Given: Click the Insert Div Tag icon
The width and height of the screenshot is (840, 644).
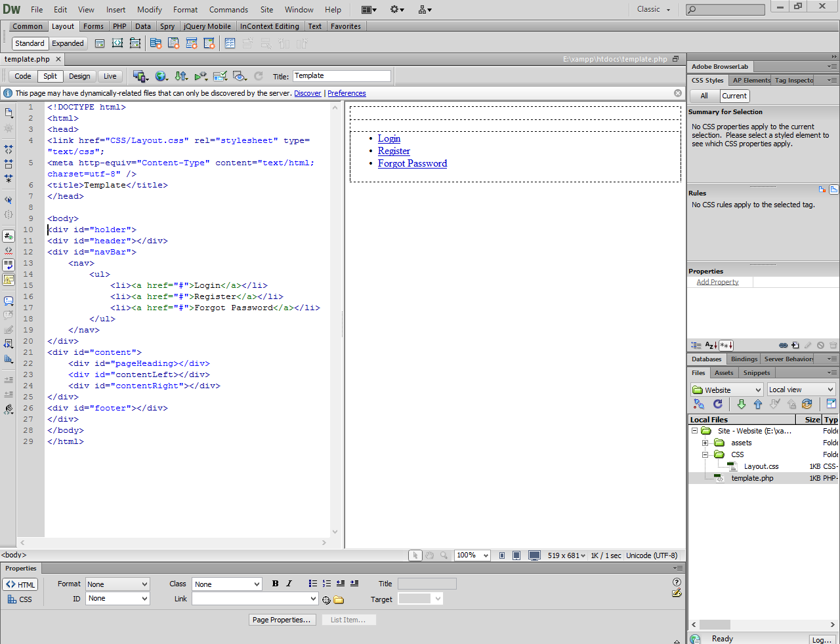Looking at the screenshot, I should (x=100, y=43).
